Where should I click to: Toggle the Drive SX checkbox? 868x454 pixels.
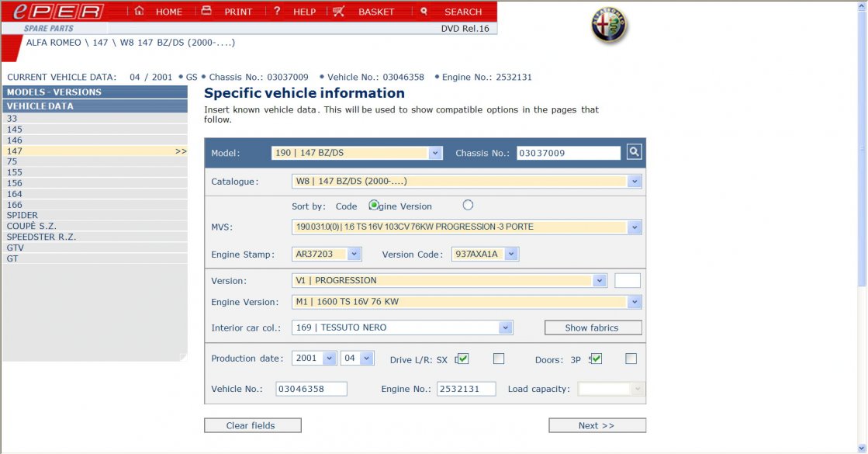[x=463, y=359]
